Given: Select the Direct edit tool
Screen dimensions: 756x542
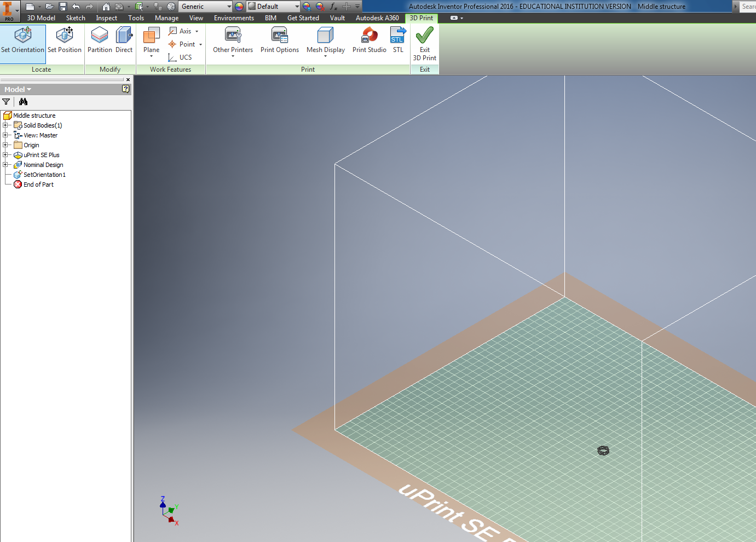Looking at the screenshot, I should 124,41.
